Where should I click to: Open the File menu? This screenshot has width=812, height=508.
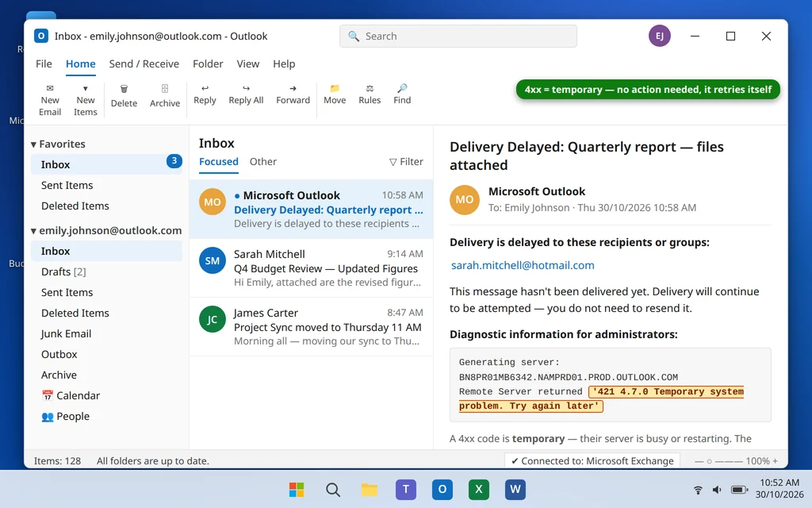[44, 63]
